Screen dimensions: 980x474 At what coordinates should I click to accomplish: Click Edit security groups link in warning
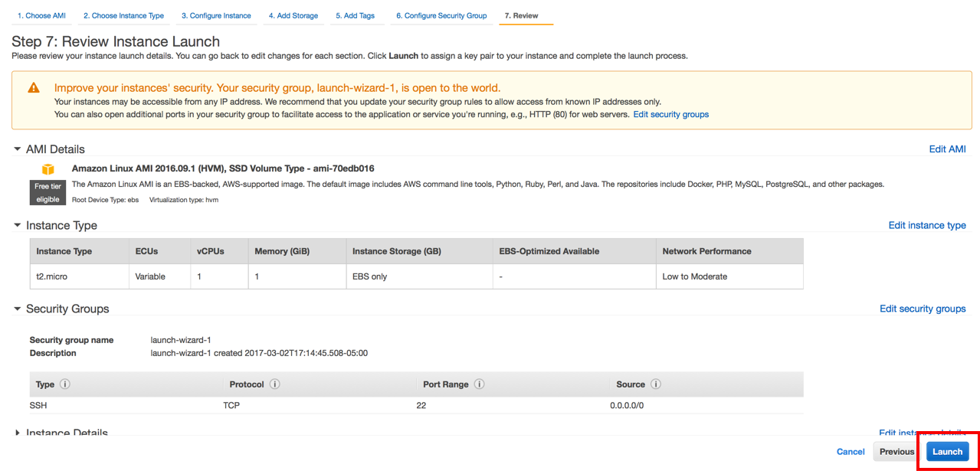pos(670,115)
